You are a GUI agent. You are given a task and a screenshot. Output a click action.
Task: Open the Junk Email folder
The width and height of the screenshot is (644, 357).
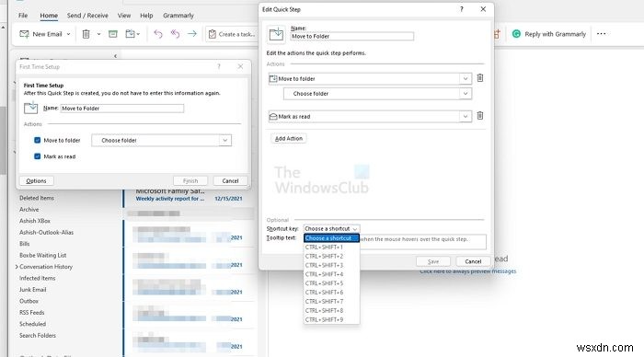click(32, 289)
